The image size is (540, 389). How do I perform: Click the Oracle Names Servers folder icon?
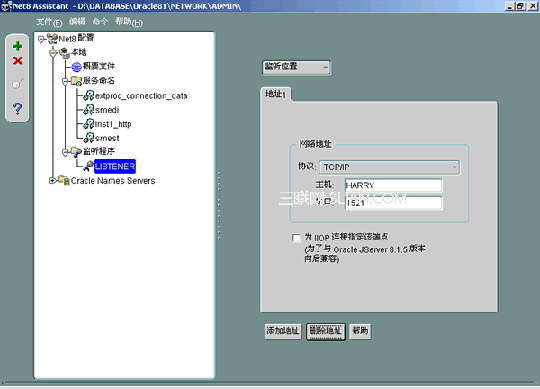click(x=64, y=180)
